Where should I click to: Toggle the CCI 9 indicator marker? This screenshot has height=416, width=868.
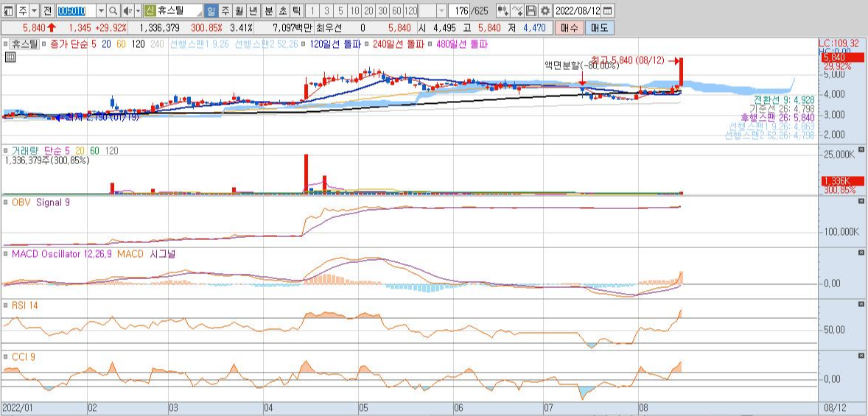pyautogui.click(x=6, y=357)
